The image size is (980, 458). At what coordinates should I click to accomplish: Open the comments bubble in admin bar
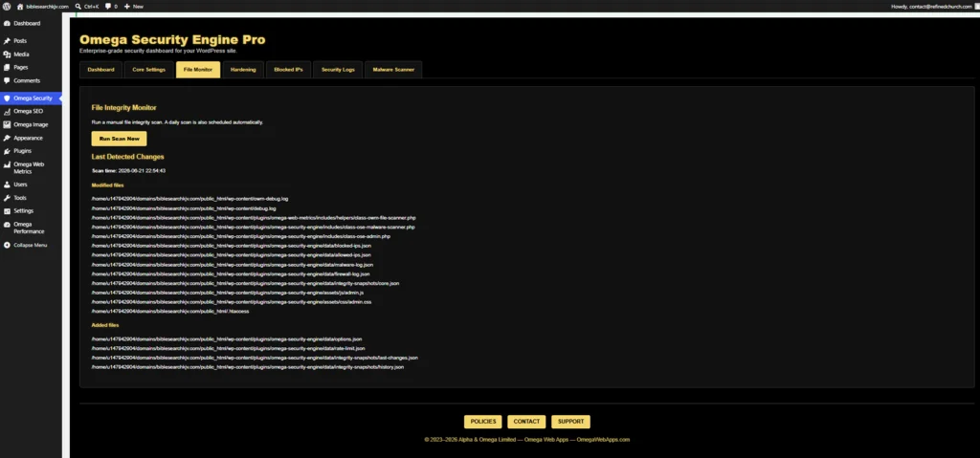(111, 7)
